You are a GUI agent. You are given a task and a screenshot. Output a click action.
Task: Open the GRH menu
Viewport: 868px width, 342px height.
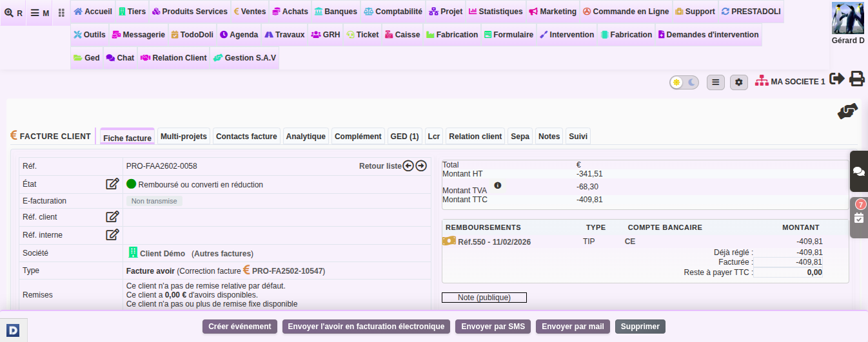pyautogui.click(x=326, y=35)
